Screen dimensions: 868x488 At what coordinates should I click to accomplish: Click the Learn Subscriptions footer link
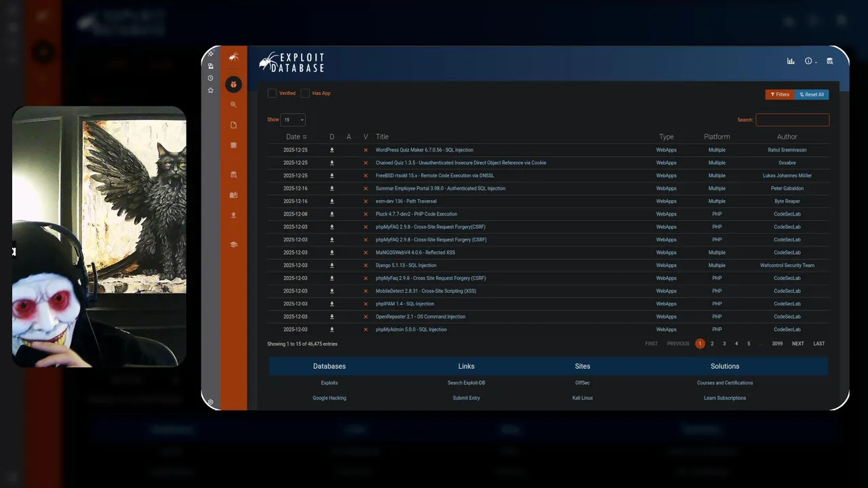725,398
